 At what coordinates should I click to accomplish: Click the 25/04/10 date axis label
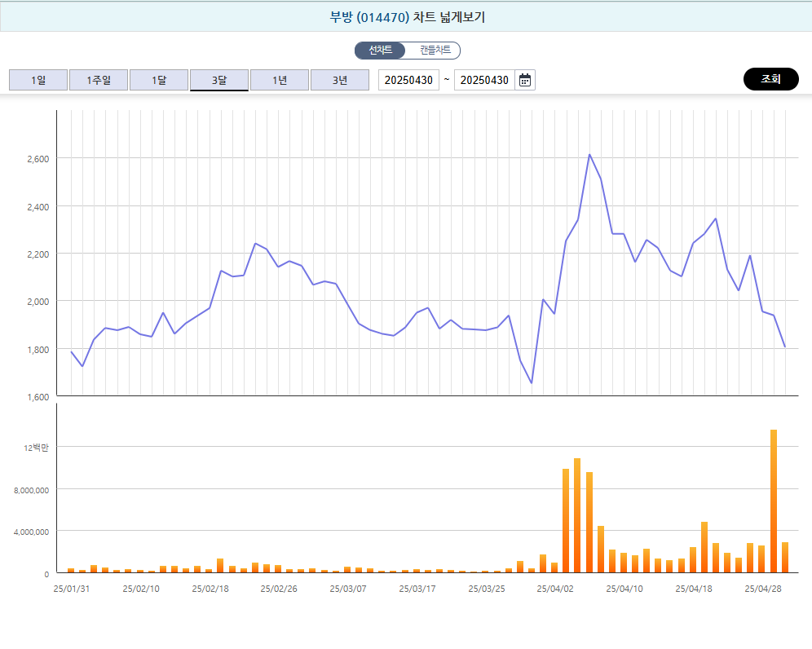click(x=624, y=589)
